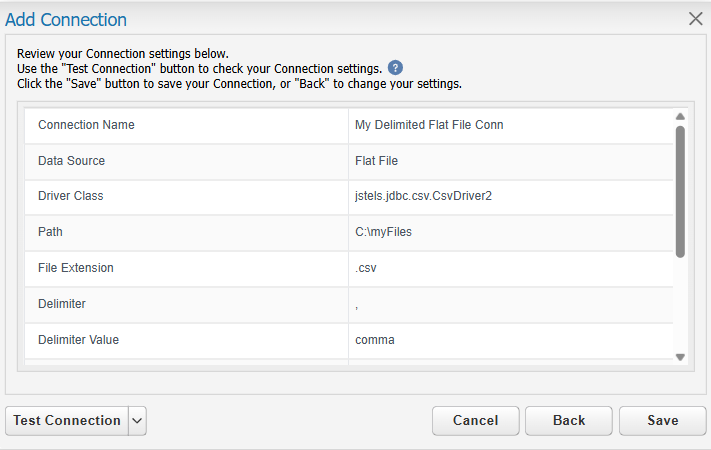711x450 pixels.
Task: Close the Add Connection dialog
Action: click(x=695, y=19)
